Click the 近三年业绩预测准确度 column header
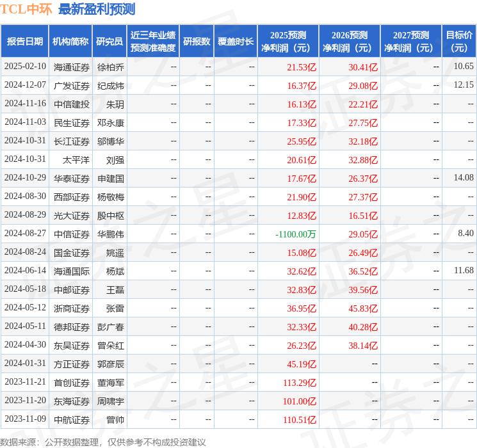477x448 pixels. [x=153, y=41]
